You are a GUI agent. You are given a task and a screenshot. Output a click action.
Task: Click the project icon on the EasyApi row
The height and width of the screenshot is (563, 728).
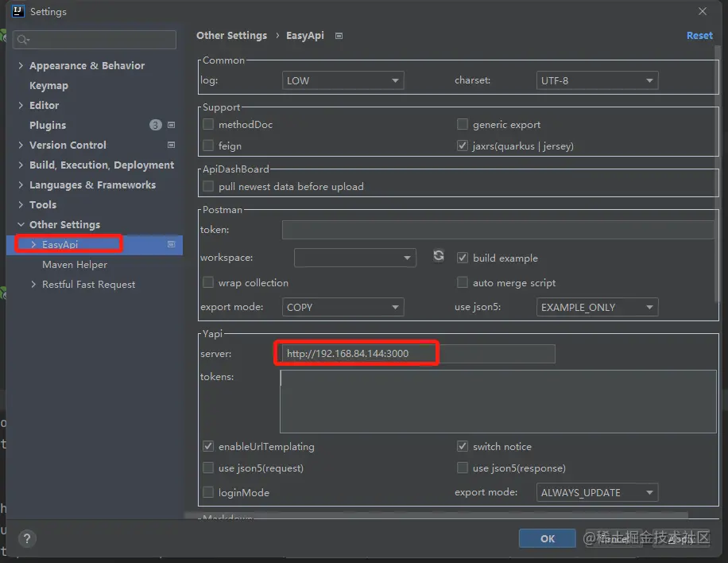(172, 244)
